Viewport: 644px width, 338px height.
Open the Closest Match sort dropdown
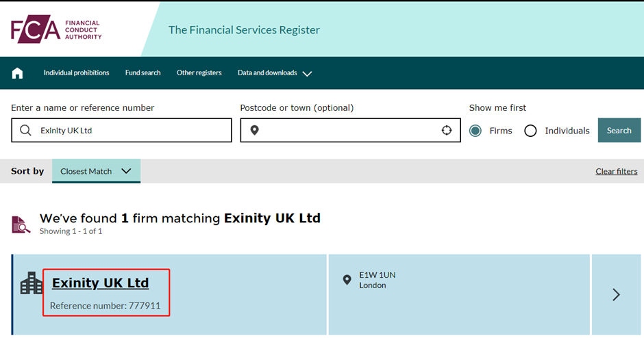point(96,171)
